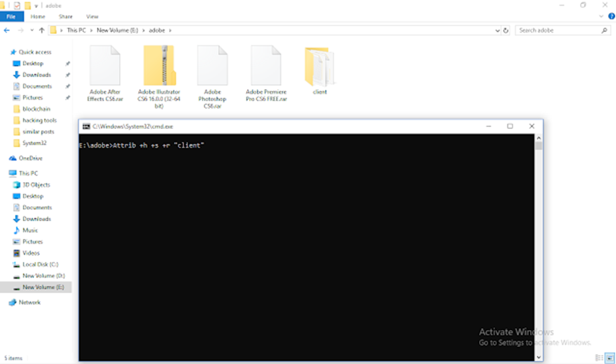This screenshot has width=616, height=364.
Task: Open Pictures under This PC
Action: coord(32,242)
